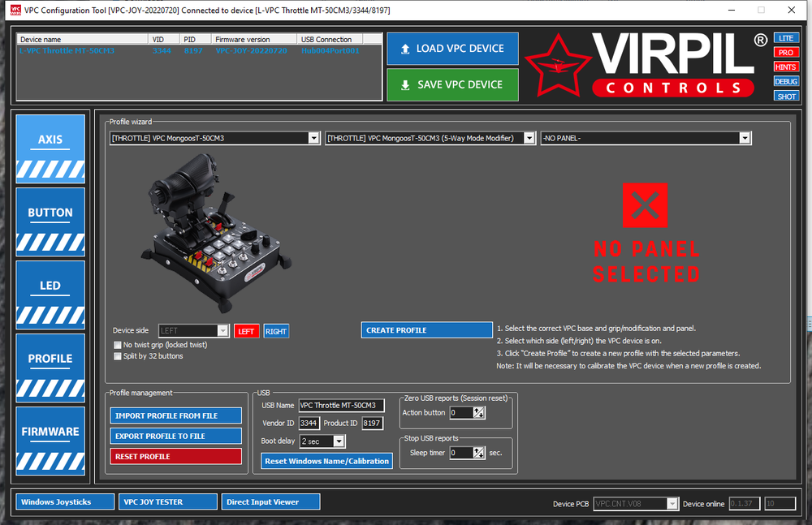Click the PID column header
The width and height of the screenshot is (812, 525).
195,39
